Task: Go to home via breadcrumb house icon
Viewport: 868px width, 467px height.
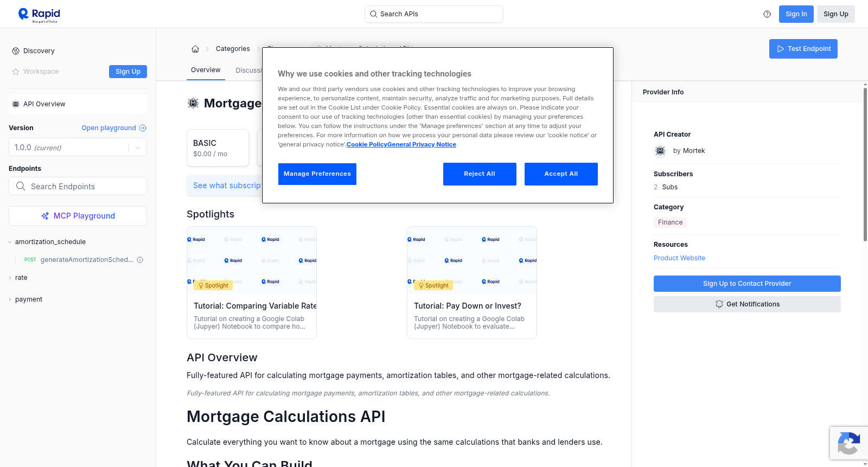Action: (x=195, y=49)
